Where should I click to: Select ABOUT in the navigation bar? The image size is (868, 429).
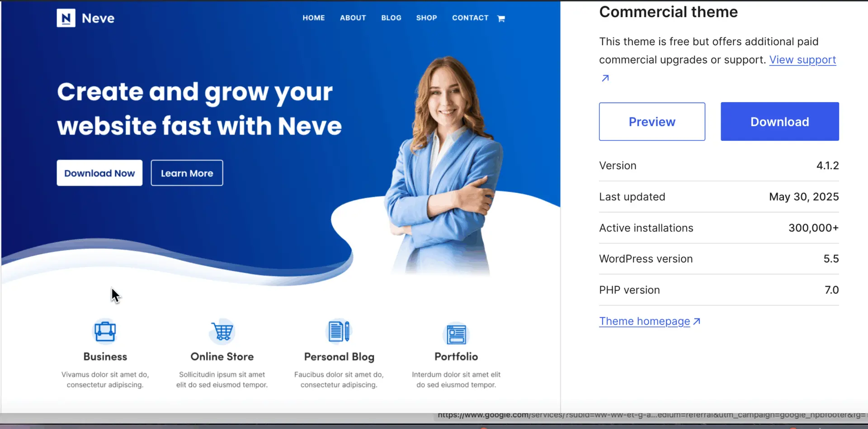click(x=353, y=18)
